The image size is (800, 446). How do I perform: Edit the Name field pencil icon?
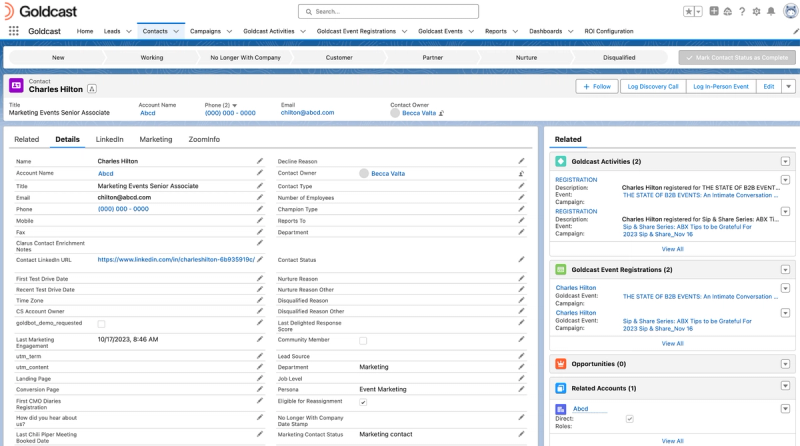260,161
